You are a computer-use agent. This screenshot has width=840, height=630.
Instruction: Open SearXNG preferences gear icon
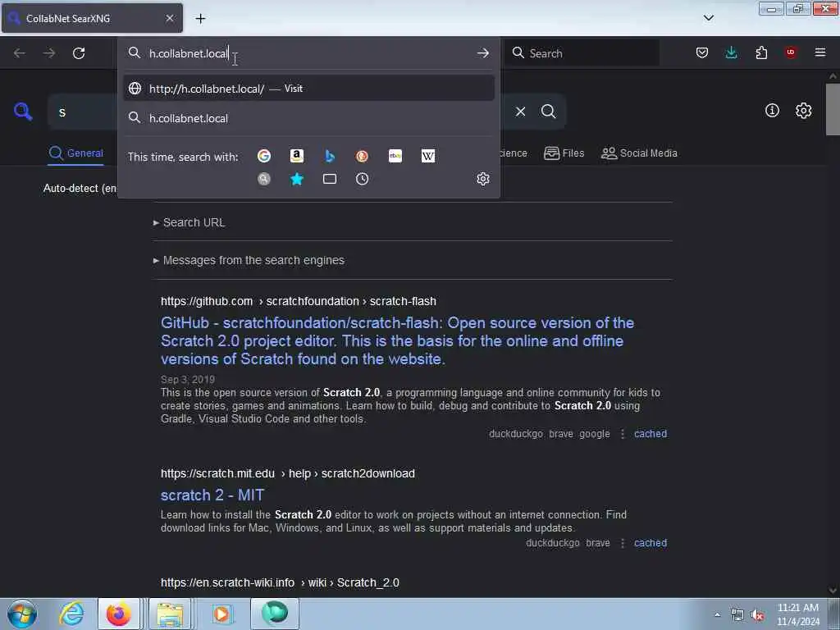tap(804, 111)
